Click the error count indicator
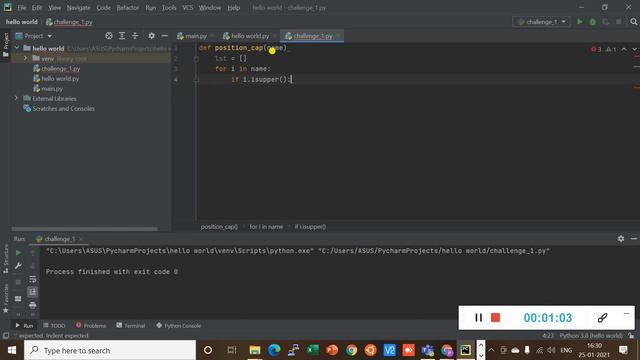640x360 pixels. (x=596, y=49)
